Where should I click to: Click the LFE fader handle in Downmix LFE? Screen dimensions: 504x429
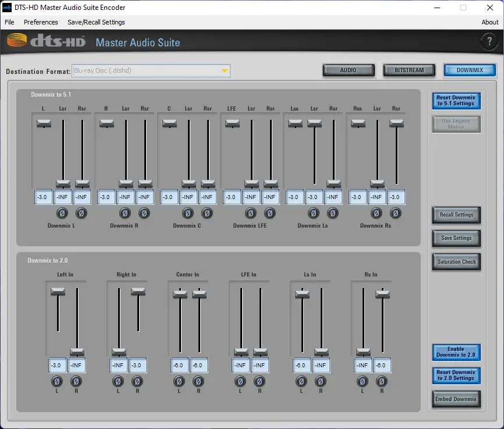[232, 123]
